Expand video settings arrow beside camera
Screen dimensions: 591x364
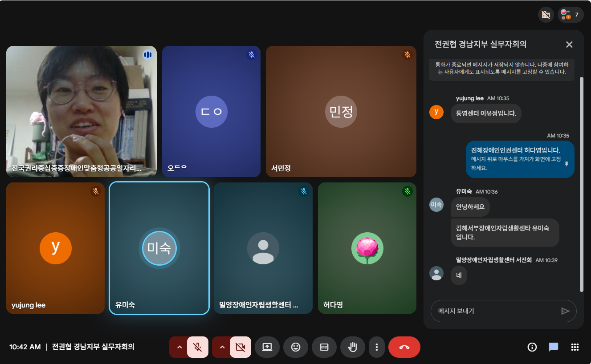(x=222, y=347)
